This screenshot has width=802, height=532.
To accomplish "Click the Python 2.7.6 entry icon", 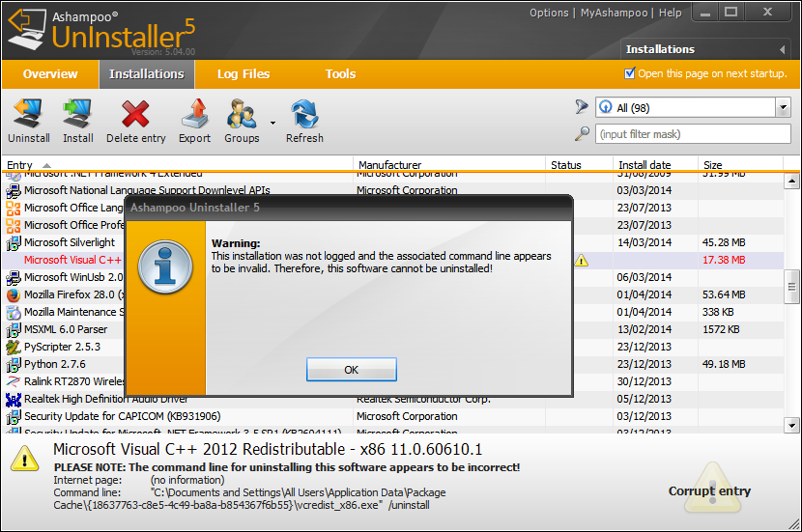I will 14,364.
